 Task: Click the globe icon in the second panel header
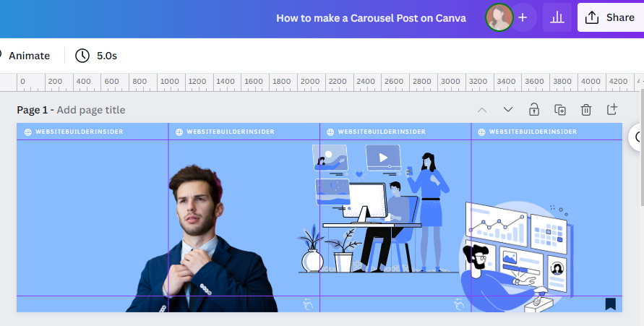[179, 132]
